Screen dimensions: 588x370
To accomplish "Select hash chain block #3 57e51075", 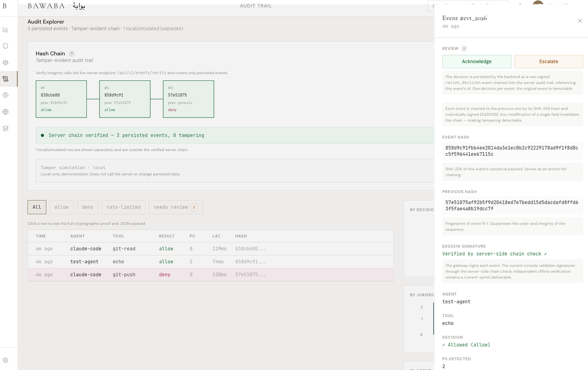I will [189, 99].
